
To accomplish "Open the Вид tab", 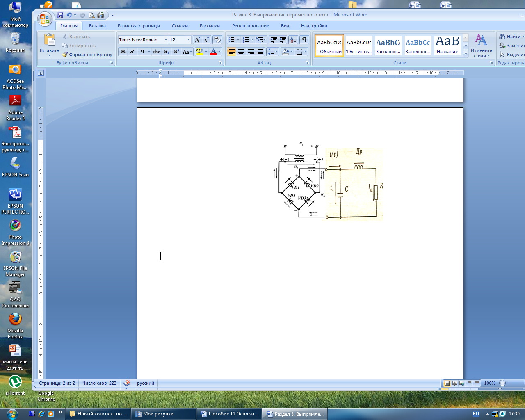I will pos(285,26).
